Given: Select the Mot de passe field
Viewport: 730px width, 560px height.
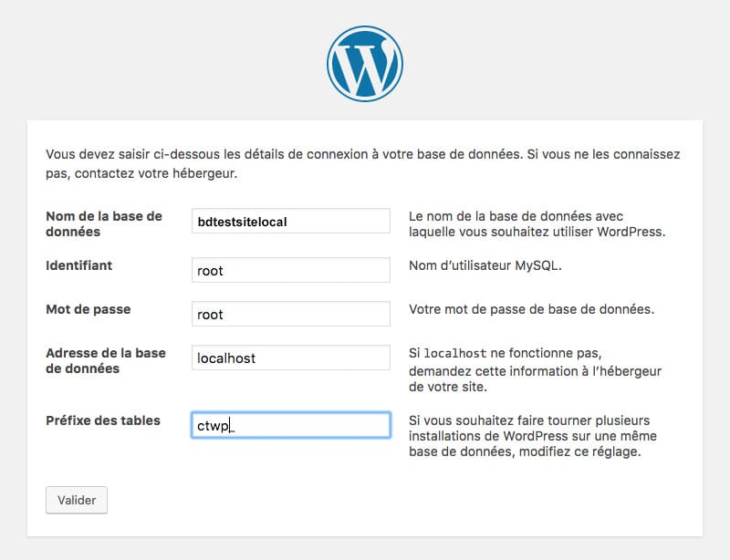Looking at the screenshot, I should pos(291,314).
